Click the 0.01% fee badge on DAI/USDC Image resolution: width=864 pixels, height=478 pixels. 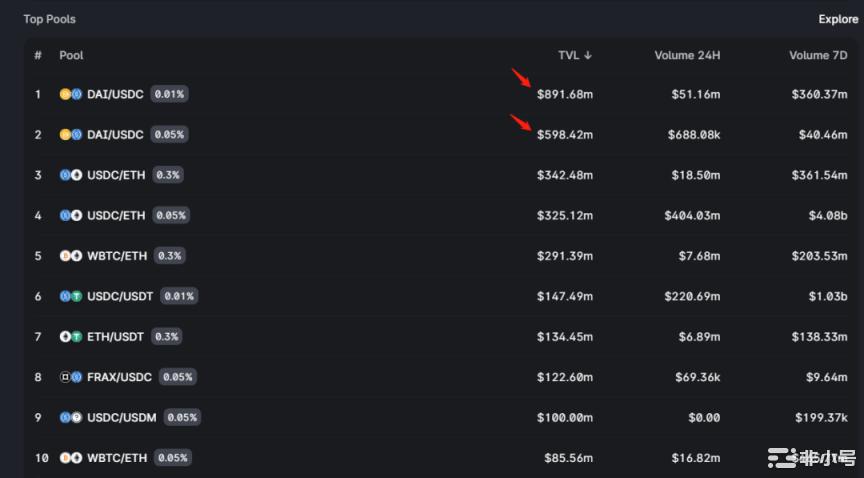point(170,94)
